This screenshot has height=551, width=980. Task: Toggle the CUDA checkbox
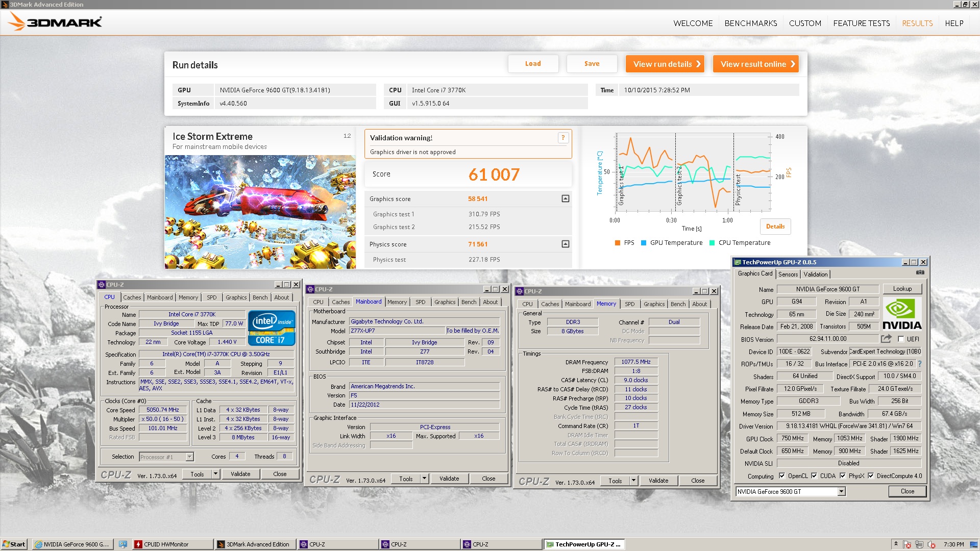coord(814,476)
